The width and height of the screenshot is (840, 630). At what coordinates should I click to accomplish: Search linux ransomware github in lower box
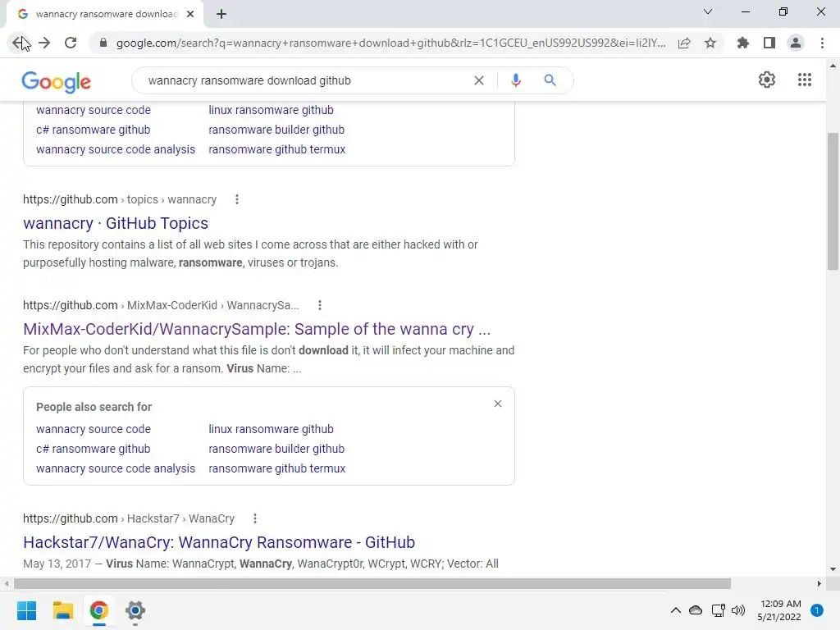[271, 429]
